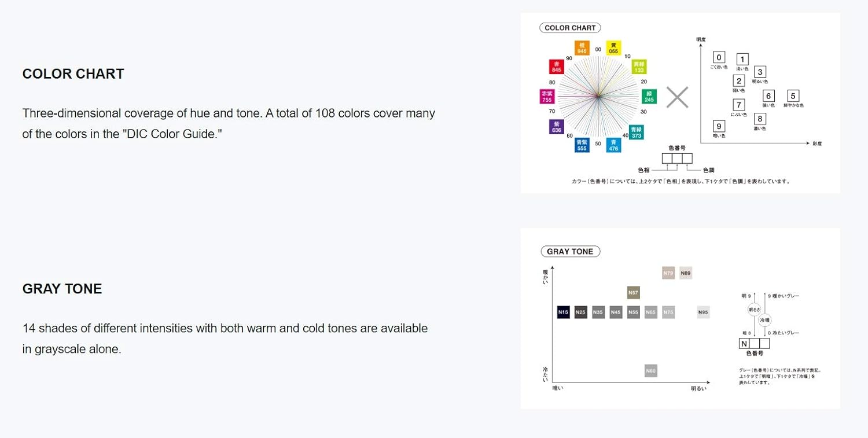Pick the cold gray N60 swatch
This screenshot has height=438, width=868.
coord(651,371)
